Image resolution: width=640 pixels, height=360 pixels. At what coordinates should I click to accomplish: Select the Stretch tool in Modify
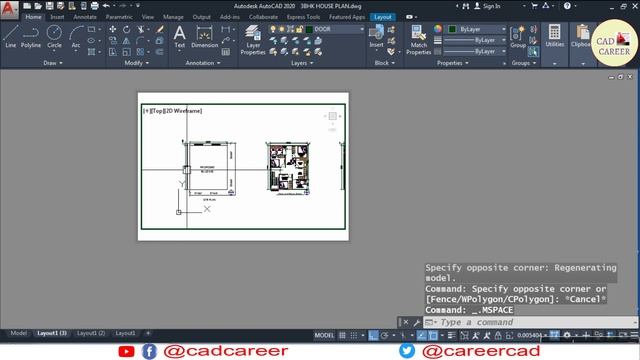(113, 52)
